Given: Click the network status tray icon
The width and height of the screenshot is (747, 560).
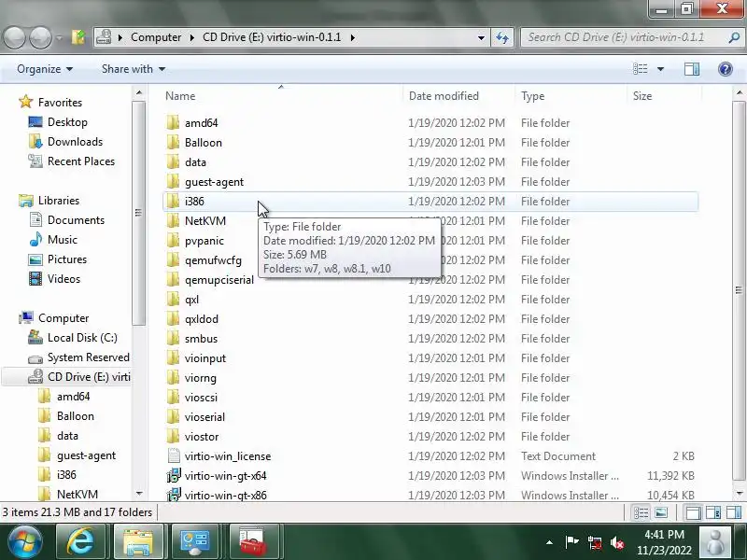Looking at the screenshot, I should click(595, 542).
